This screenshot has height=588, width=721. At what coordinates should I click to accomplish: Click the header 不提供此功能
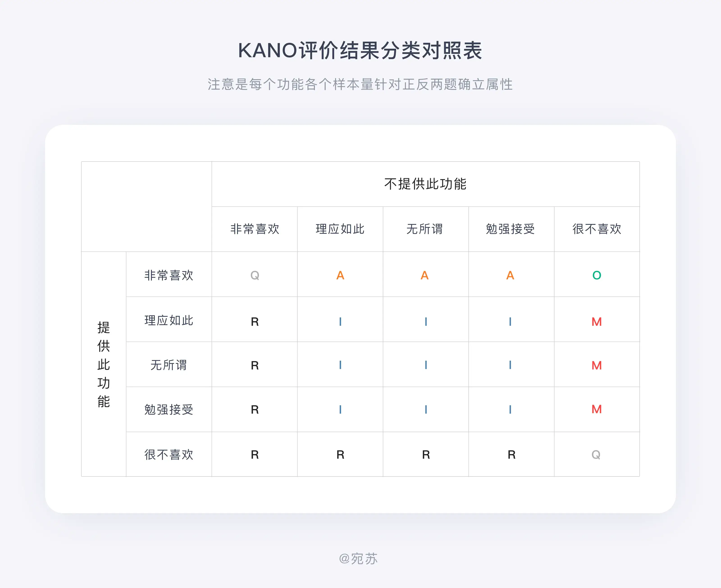point(425,184)
